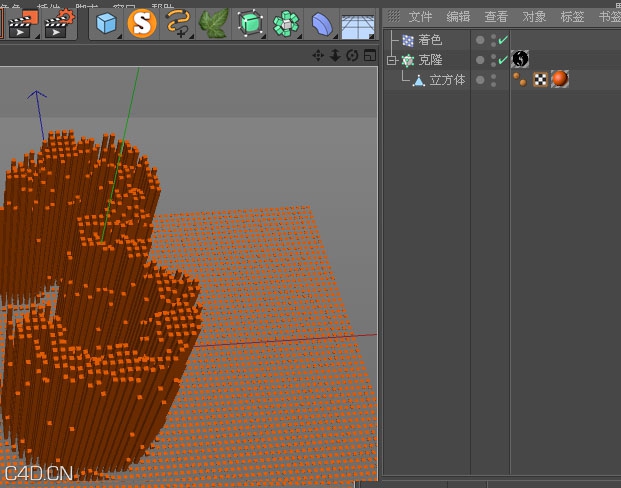Open the 文件 menu in object manager
Viewport: 621px width, 488px height.
click(x=420, y=16)
